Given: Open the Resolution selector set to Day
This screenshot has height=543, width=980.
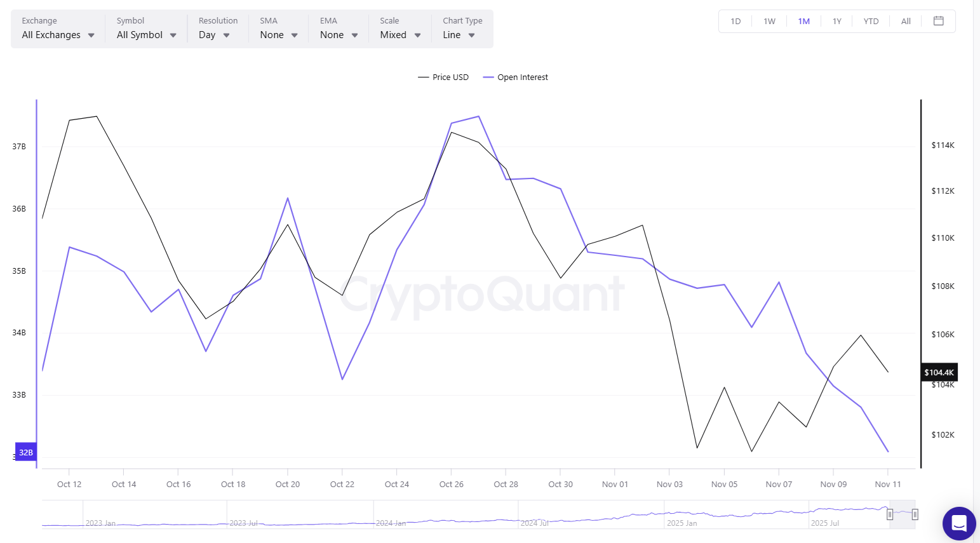Looking at the screenshot, I should [214, 35].
